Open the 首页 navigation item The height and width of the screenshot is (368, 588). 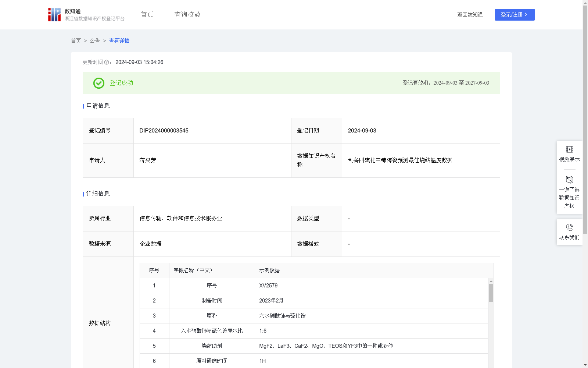coord(147,15)
